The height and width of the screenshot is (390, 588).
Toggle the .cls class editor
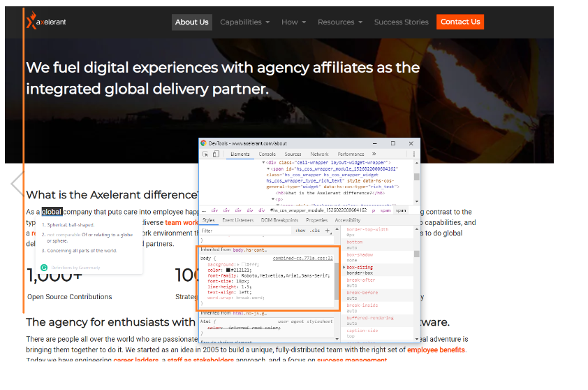pos(315,230)
